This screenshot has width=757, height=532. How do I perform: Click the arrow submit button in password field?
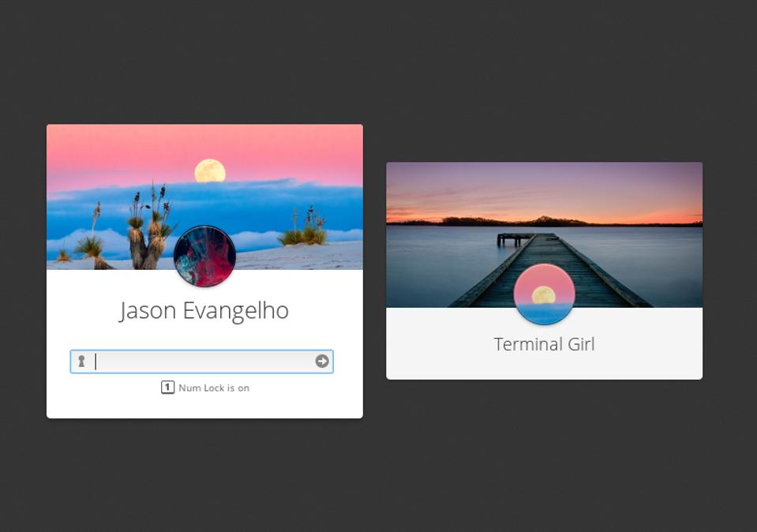click(x=322, y=361)
